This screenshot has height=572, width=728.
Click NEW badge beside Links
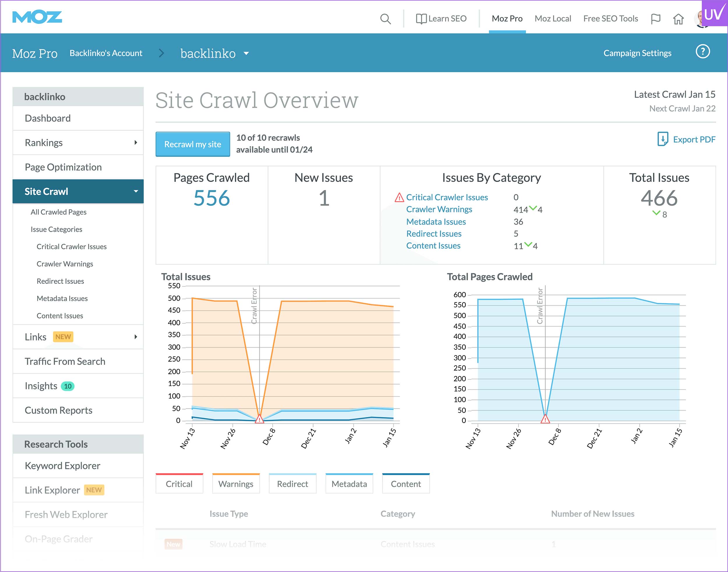(x=63, y=337)
